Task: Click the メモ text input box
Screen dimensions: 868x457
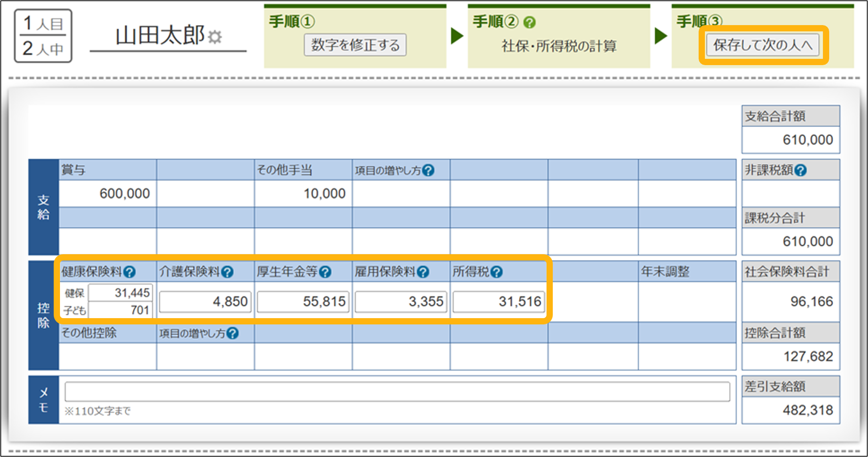Action: tap(397, 391)
